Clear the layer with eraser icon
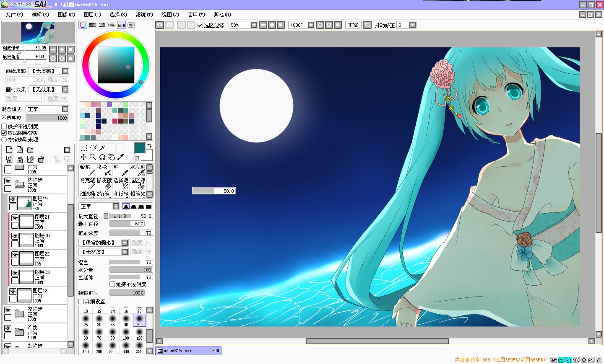Screen dimensions: 604x364 (30, 159)
